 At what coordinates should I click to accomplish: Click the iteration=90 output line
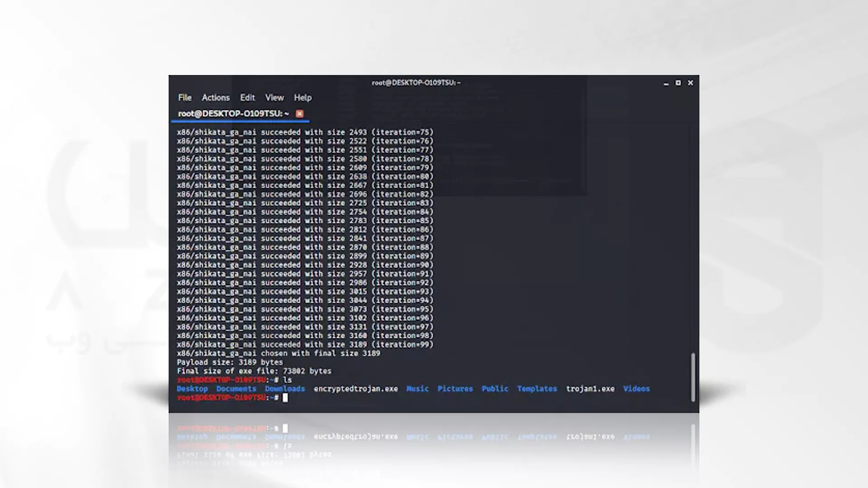[x=305, y=265]
